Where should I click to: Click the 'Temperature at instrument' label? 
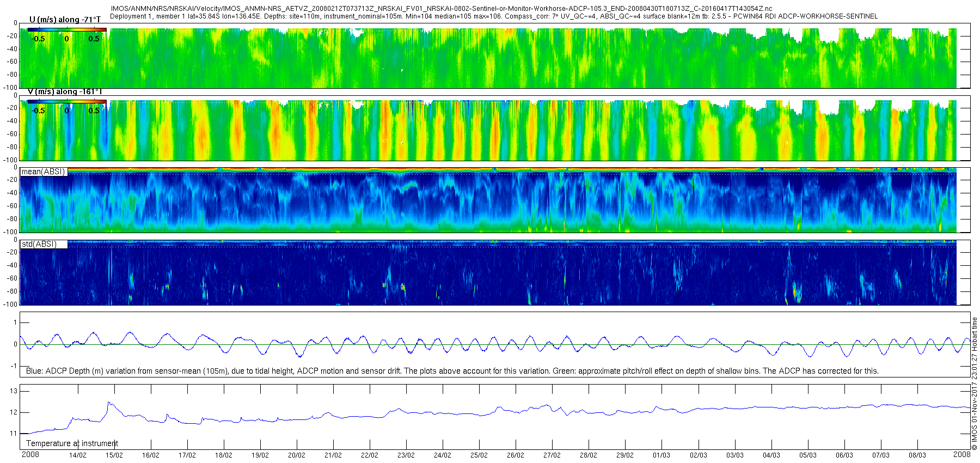point(72,443)
